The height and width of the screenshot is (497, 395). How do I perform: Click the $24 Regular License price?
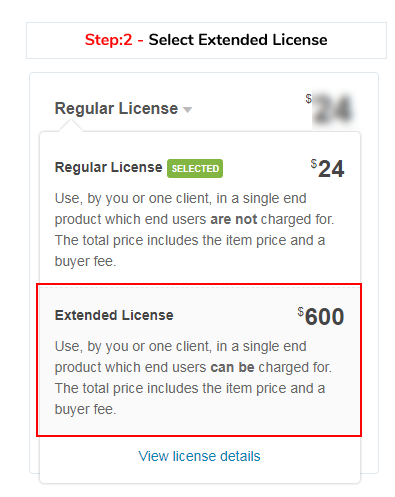[x=327, y=168]
